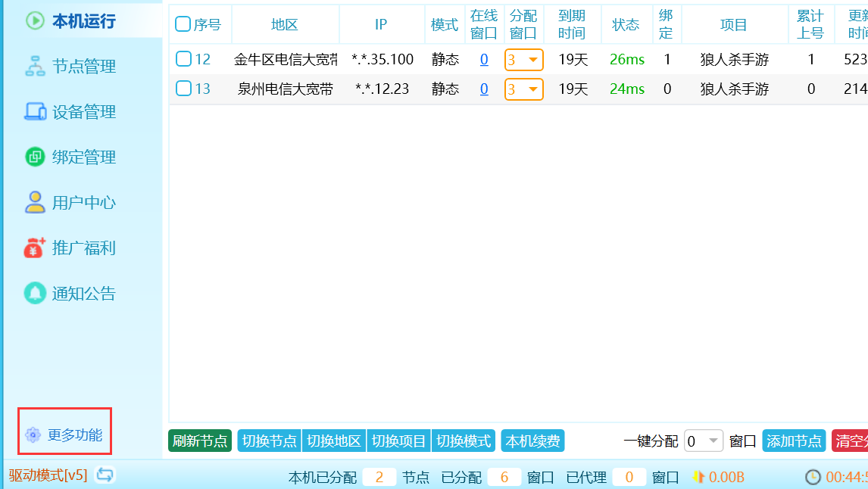The height and width of the screenshot is (489, 868).
Task: Click the swap icon beside 驱动模式[v5]
Action: tap(105, 475)
